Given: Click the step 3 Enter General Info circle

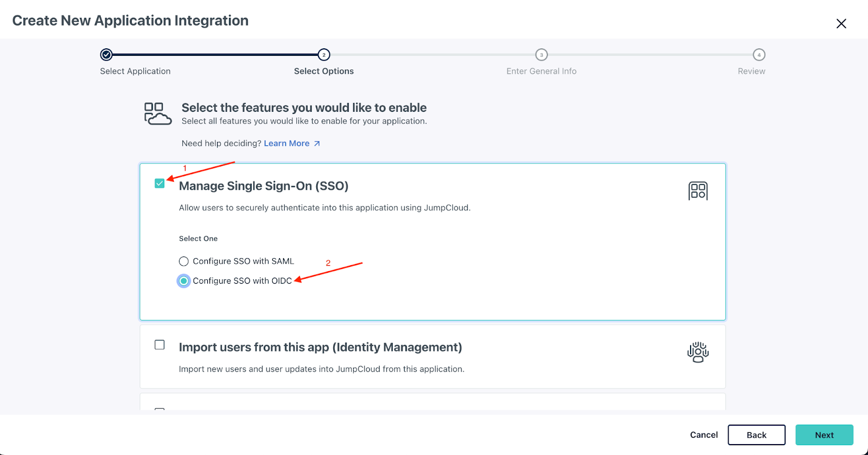Looking at the screenshot, I should click(x=541, y=54).
